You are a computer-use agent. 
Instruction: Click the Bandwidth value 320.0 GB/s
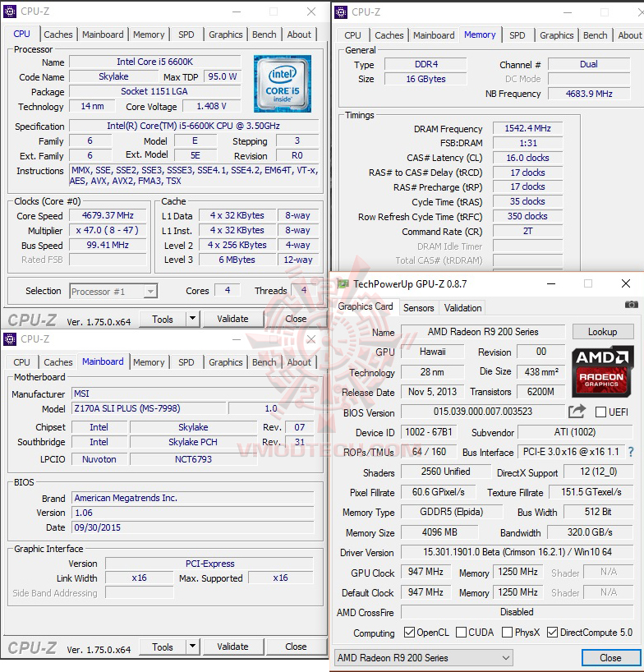tap(590, 532)
